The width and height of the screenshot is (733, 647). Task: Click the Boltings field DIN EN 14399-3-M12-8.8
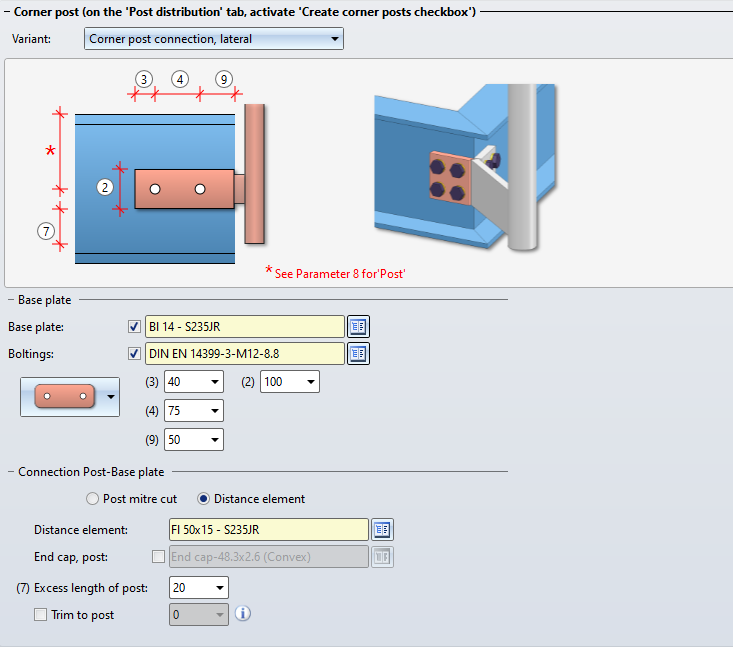245,353
